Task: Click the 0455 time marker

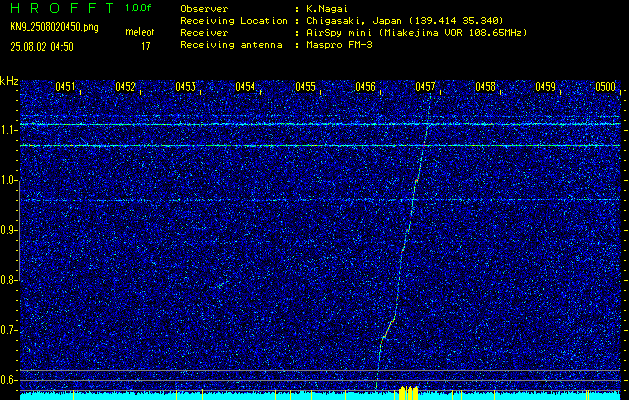Action: [x=305, y=86]
